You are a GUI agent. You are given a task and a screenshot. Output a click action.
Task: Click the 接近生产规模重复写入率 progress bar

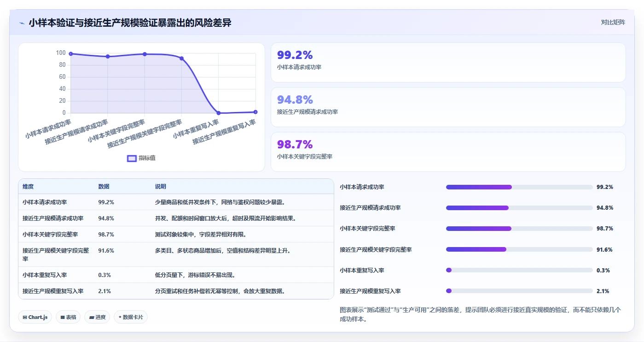coord(519,291)
